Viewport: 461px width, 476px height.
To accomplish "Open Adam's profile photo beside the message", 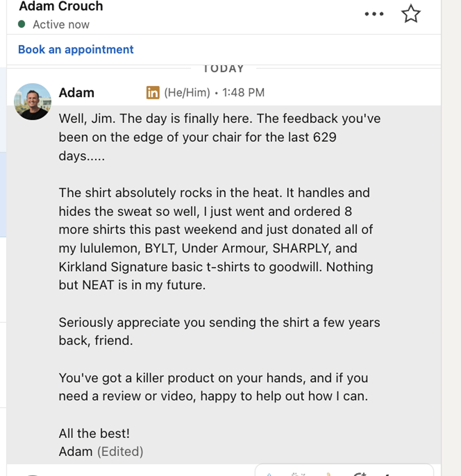I will 33,102.
